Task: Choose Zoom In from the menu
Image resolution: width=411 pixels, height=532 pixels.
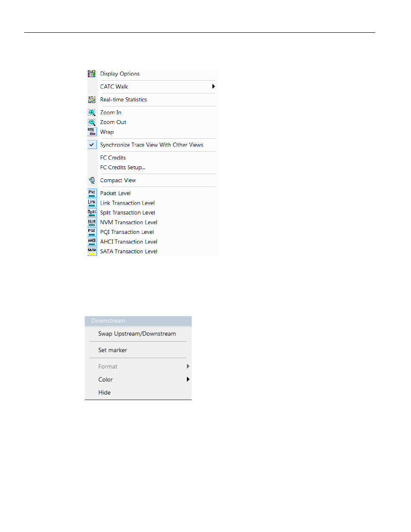Action: [111, 112]
